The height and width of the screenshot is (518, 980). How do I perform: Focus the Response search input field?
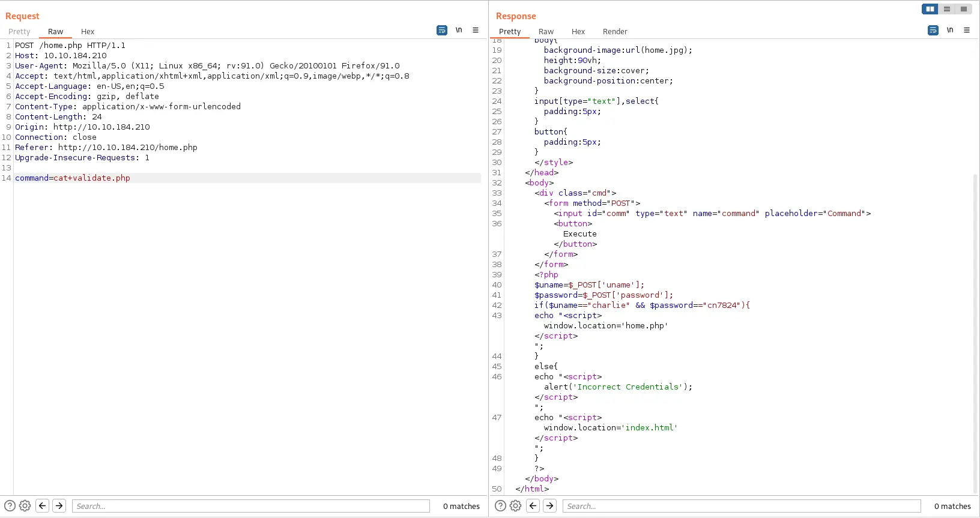[x=742, y=506]
